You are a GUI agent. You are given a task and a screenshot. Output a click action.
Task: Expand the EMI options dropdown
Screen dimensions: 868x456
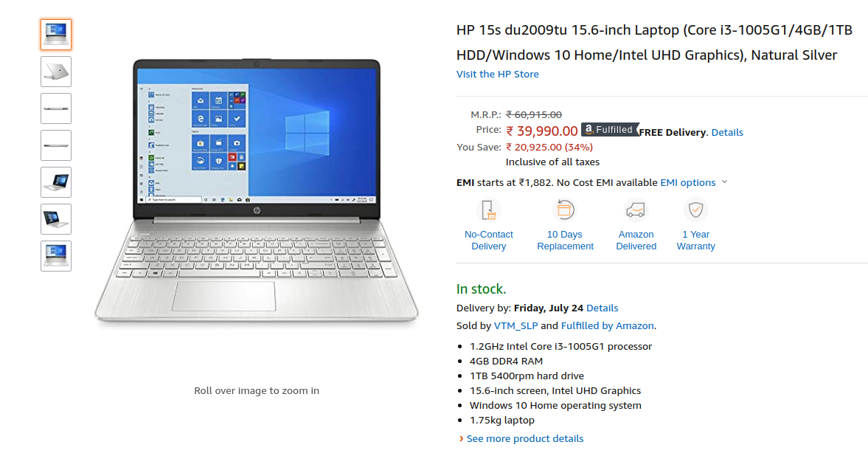[694, 182]
